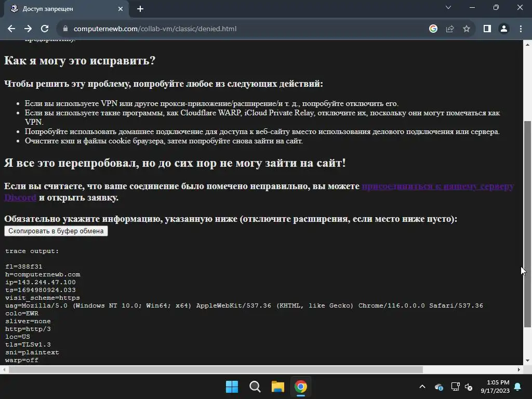This screenshot has width=532, height=399.
Task: Click the fl=388f31 trace line
Action: pyautogui.click(x=24, y=267)
